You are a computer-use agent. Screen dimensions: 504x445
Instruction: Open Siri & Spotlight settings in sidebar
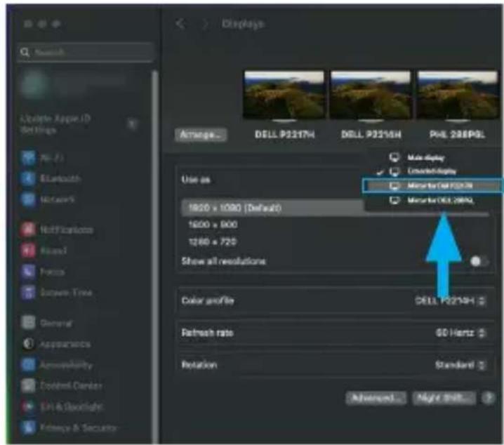[62, 406]
